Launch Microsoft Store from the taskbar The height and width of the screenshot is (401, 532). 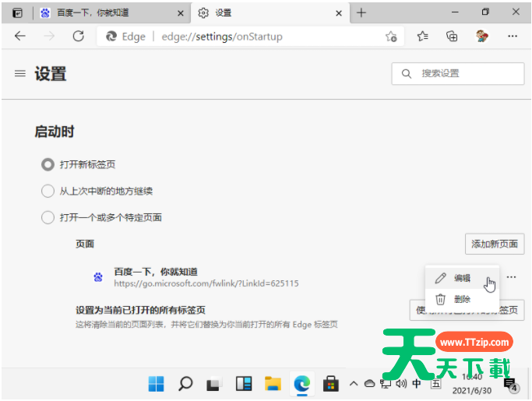pyautogui.click(x=330, y=383)
